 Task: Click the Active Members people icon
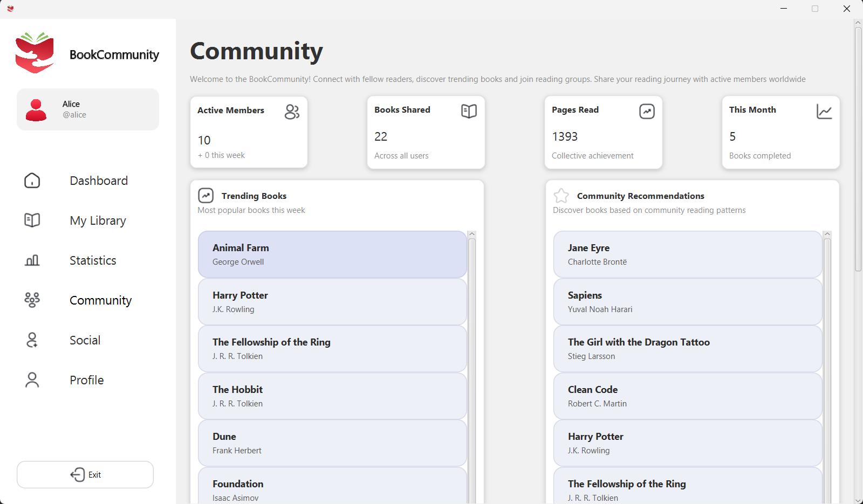292,112
